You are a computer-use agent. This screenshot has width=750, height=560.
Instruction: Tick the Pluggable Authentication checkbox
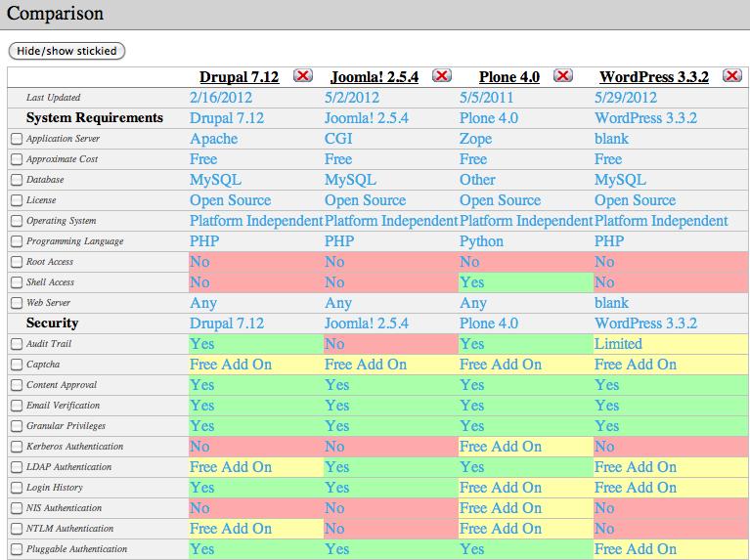17,549
